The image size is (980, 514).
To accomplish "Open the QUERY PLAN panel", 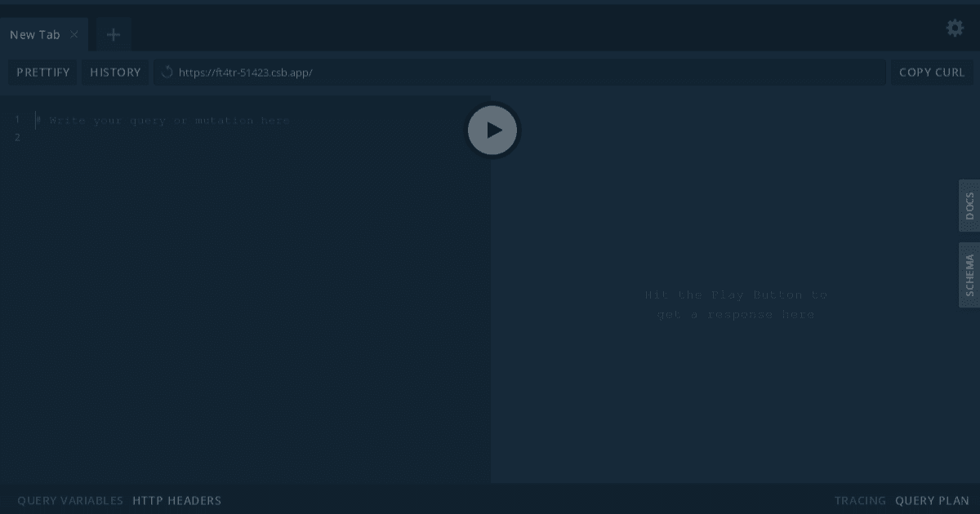I will click(932, 500).
